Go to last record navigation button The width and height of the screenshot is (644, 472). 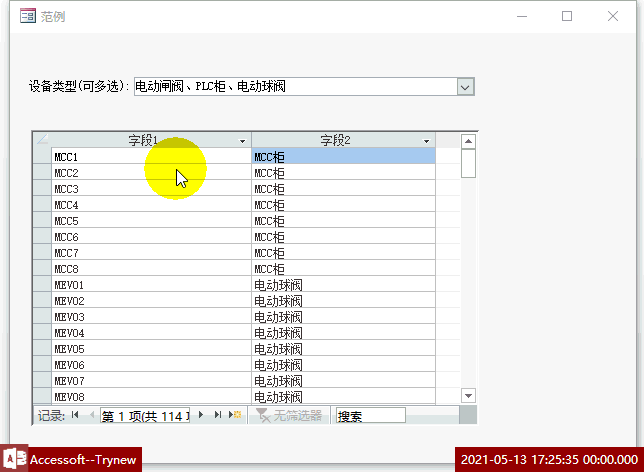point(218,415)
